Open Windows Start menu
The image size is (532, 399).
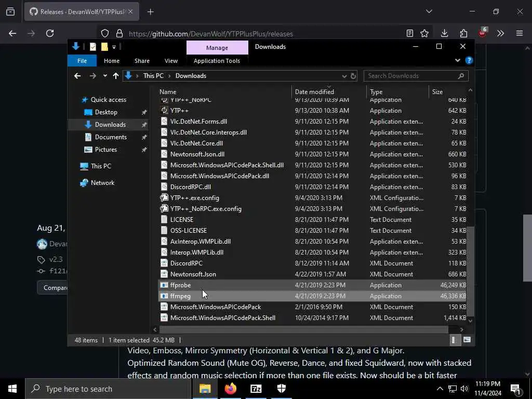coord(12,389)
